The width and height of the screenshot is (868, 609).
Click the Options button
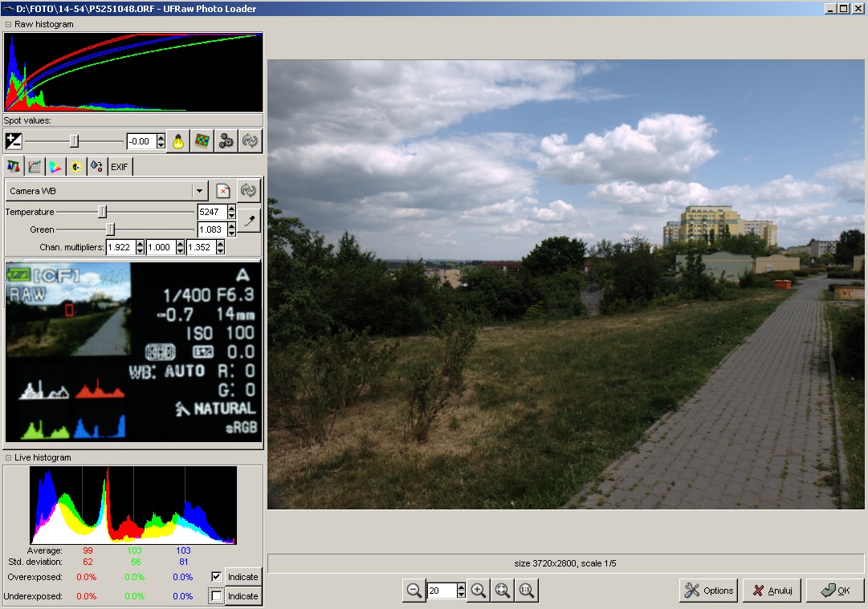point(708,591)
